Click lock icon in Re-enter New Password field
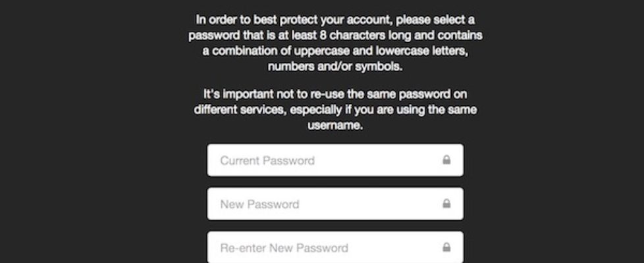This screenshot has width=644, height=263. click(446, 248)
